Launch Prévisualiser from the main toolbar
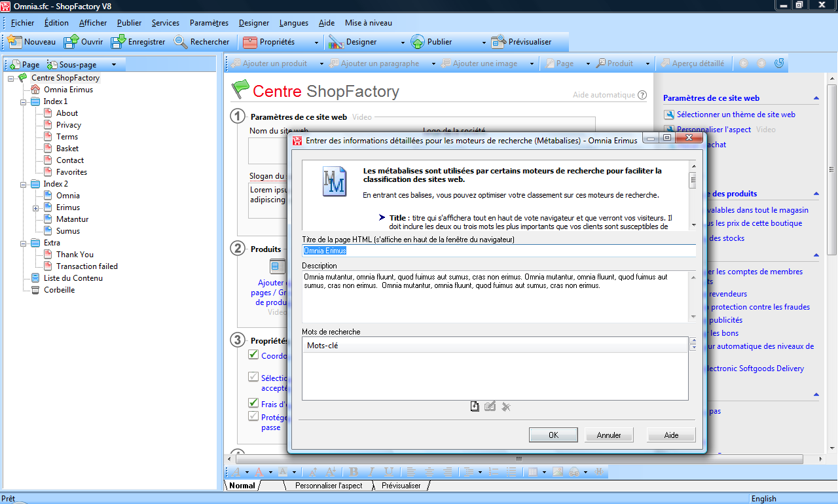Screen dimensions: 838x504 point(498,42)
